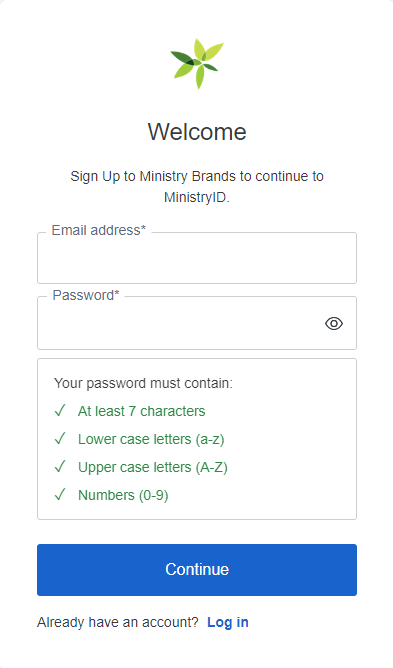Click the checkmark beside Upper case letters
This screenshot has width=393, height=668.
[60, 467]
